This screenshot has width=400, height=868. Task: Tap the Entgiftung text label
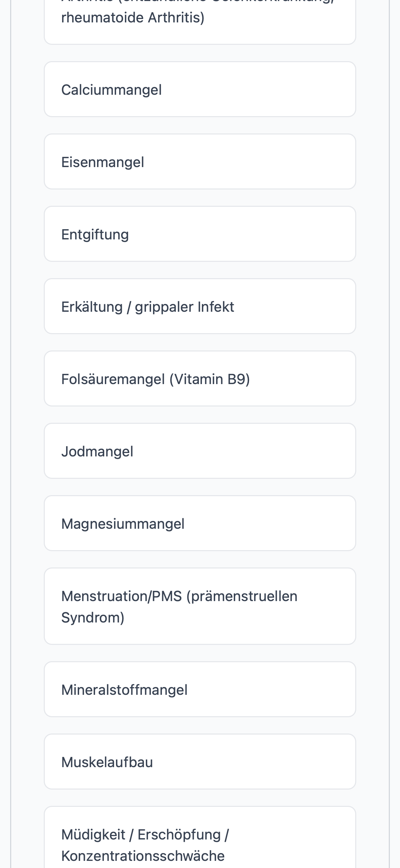click(95, 235)
